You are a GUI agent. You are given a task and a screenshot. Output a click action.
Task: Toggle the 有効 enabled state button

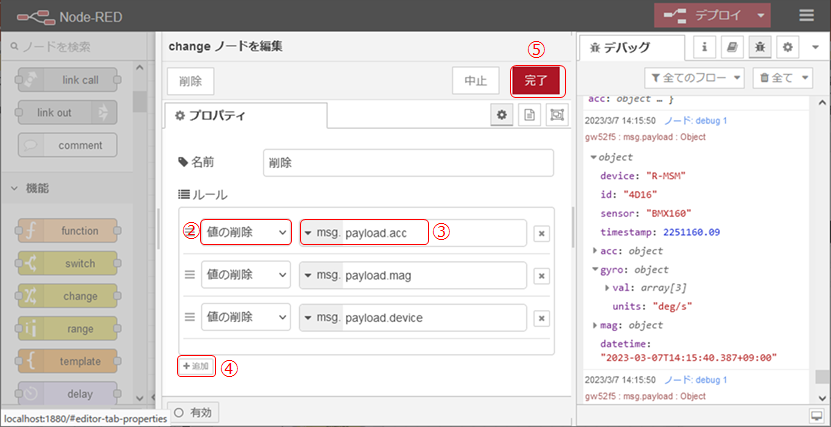pyautogui.click(x=193, y=412)
